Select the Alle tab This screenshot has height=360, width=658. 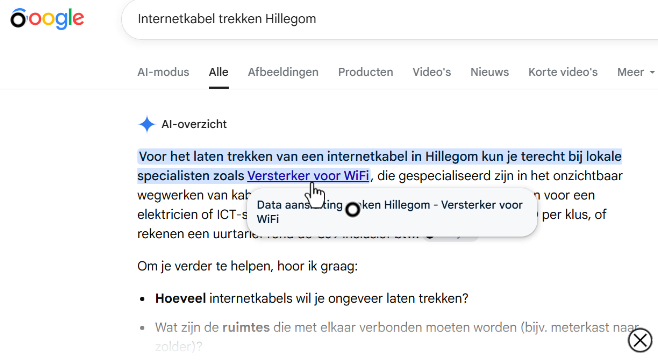pos(219,72)
